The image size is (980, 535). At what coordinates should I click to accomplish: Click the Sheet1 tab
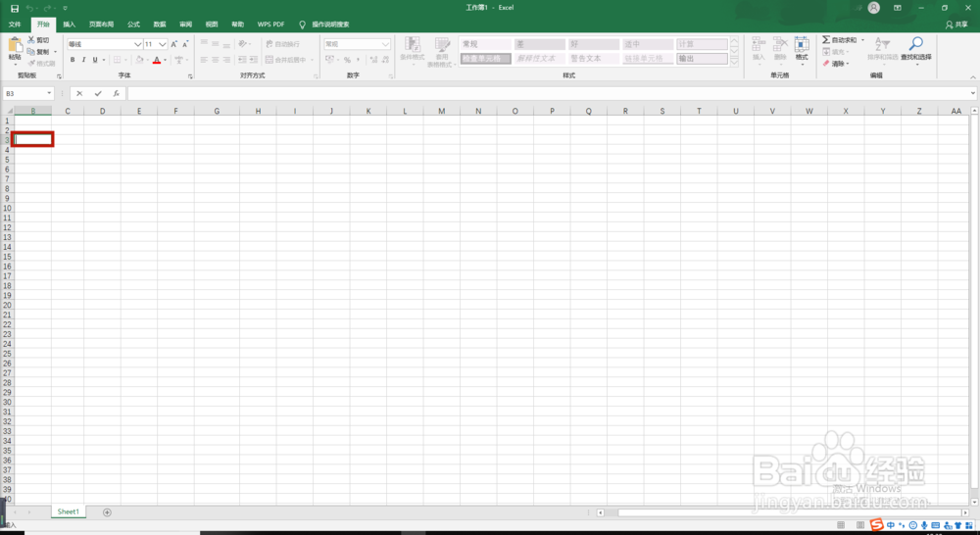pyautogui.click(x=69, y=511)
